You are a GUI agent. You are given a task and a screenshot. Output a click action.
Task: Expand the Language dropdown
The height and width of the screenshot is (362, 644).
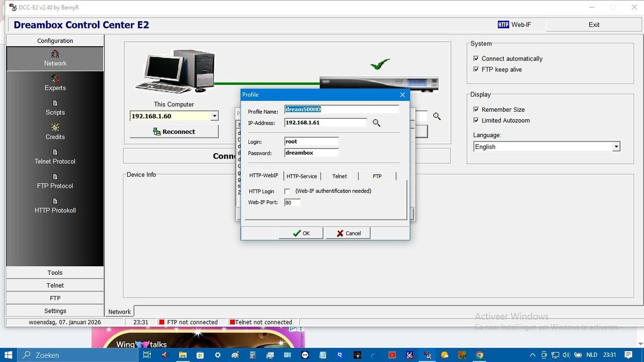(x=616, y=147)
